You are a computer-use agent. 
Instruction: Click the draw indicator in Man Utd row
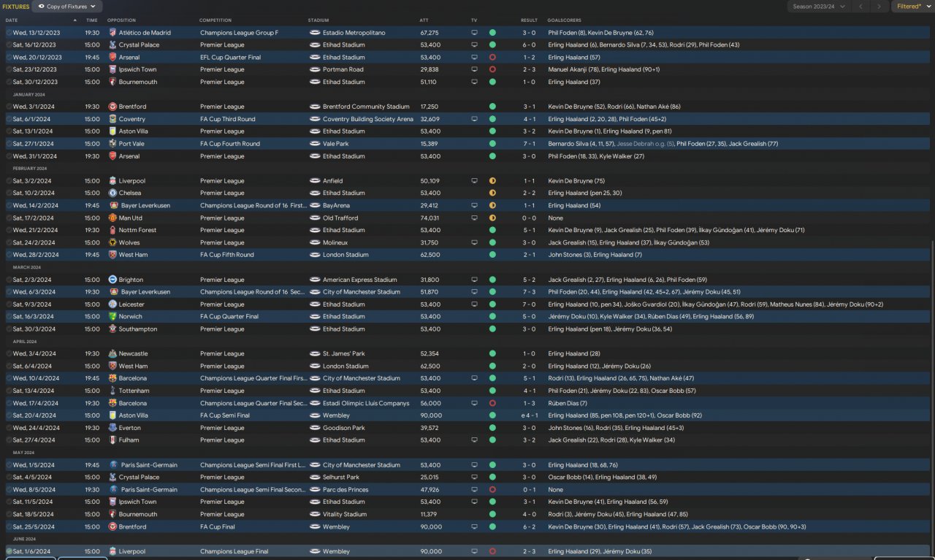pyautogui.click(x=492, y=218)
